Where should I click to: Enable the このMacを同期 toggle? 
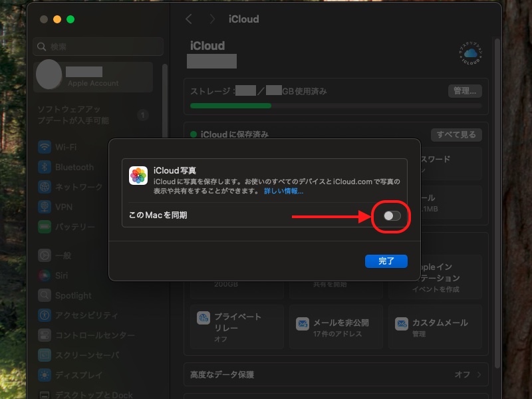click(392, 216)
